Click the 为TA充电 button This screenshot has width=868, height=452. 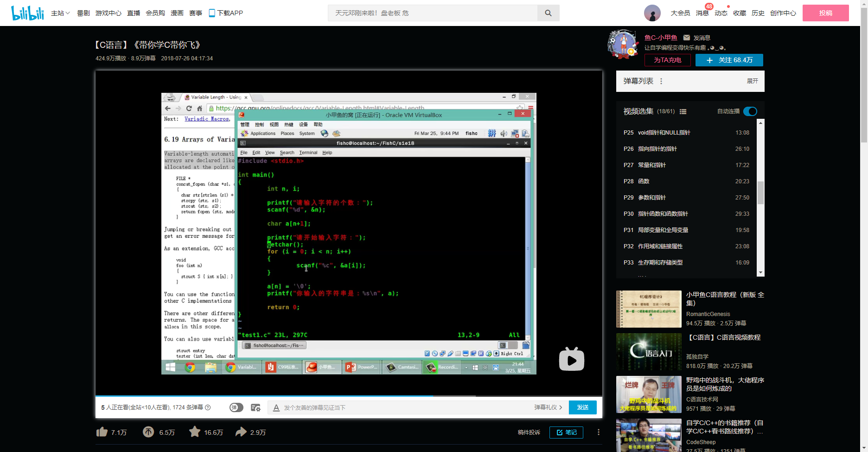point(668,60)
